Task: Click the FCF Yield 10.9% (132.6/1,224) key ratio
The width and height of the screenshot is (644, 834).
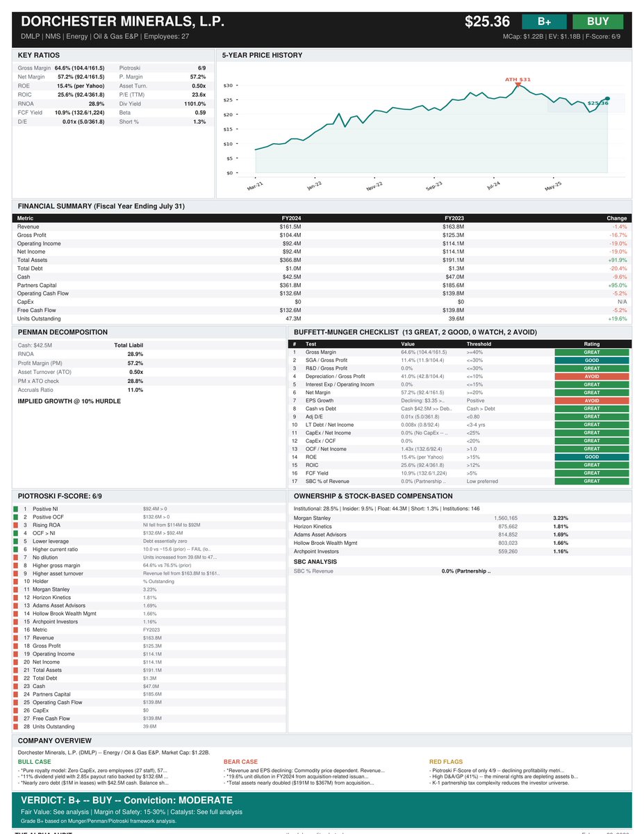Action: tap(61, 113)
